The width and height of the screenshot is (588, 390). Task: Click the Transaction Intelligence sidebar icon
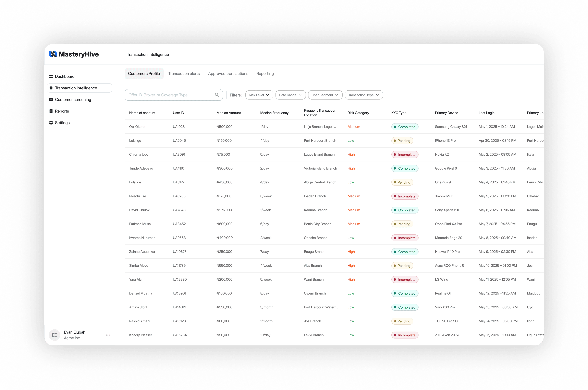pos(51,88)
